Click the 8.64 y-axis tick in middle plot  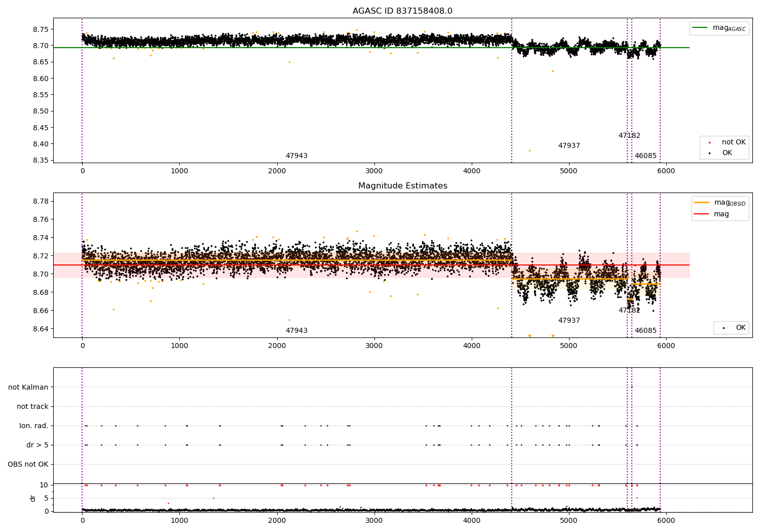[41, 329]
